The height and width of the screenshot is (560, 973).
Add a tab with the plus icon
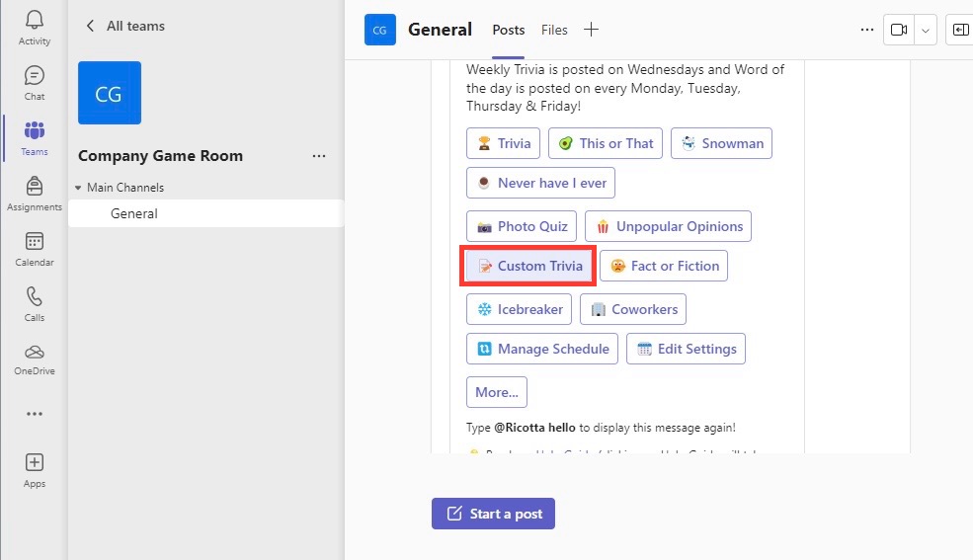click(x=592, y=30)
